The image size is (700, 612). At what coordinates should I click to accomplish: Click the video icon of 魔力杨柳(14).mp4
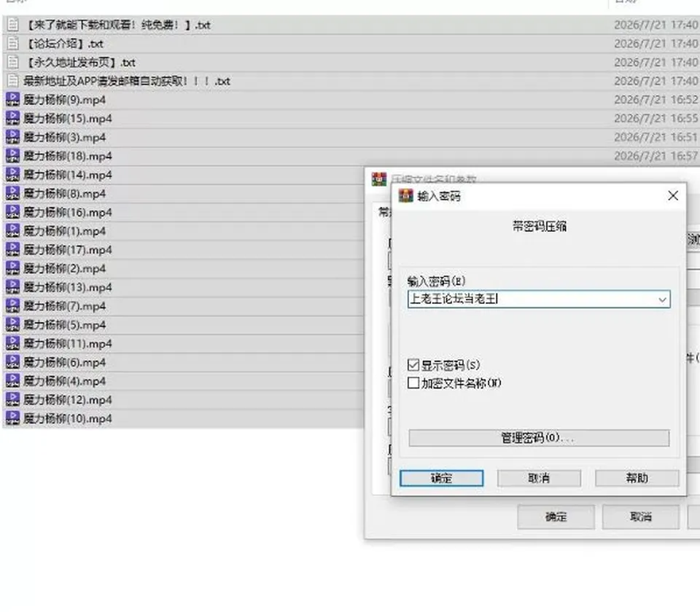[x=12, y=174]
